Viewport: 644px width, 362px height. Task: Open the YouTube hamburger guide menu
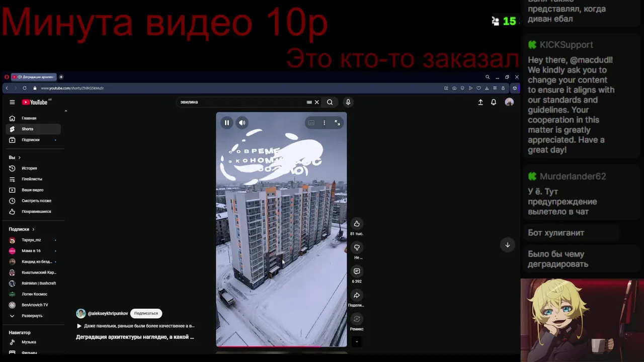(12, 102)
